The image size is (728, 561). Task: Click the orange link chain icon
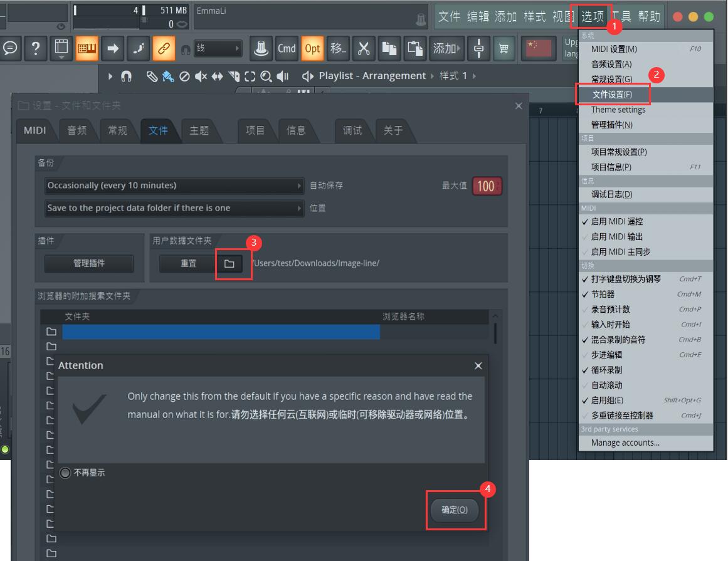coord(164,48)
